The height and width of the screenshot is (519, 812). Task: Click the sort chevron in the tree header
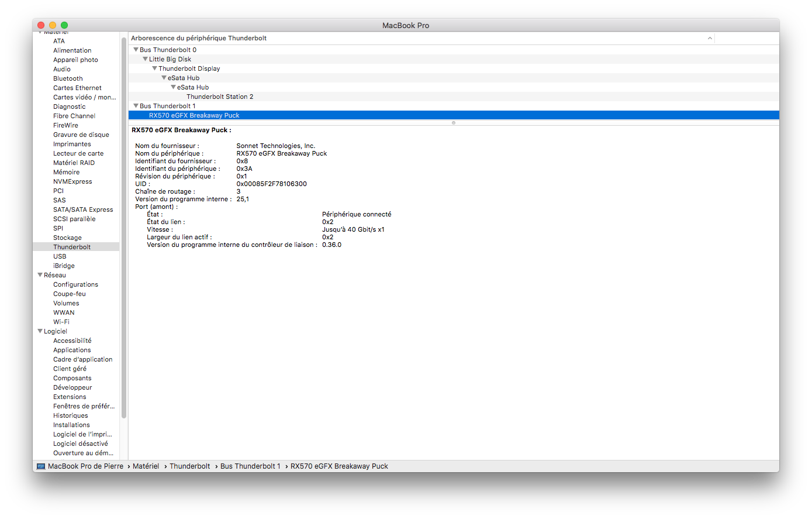click(x=710, y=38)
